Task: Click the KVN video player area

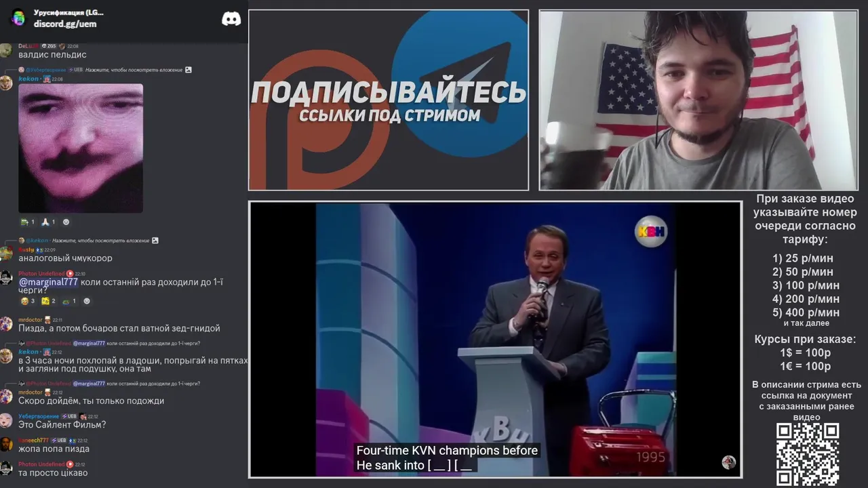Action: click(495, 340)
